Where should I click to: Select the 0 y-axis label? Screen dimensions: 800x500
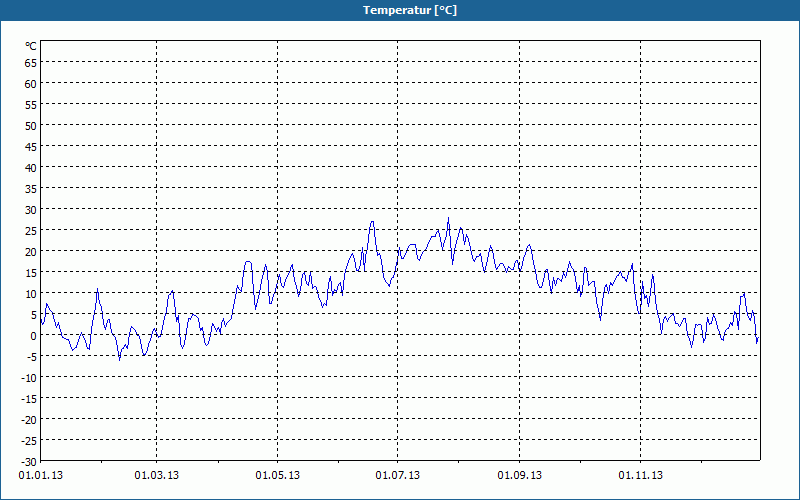[x=34, y=336]
